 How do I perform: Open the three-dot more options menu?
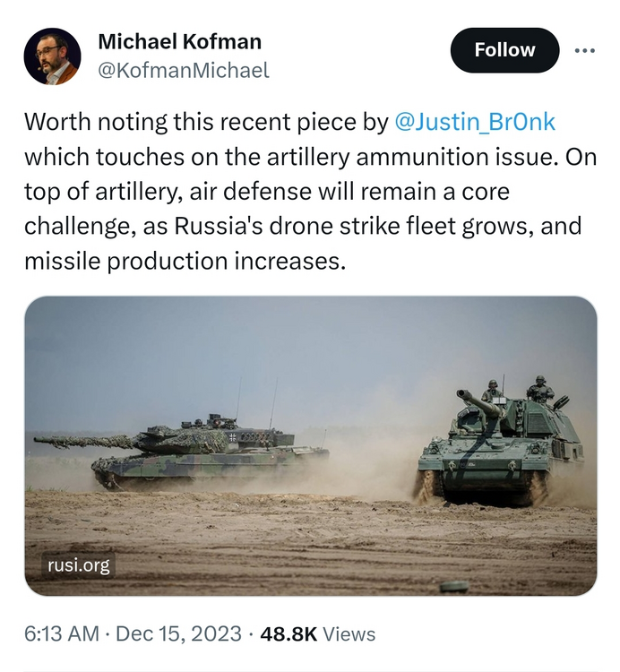[x=584, y=51]
